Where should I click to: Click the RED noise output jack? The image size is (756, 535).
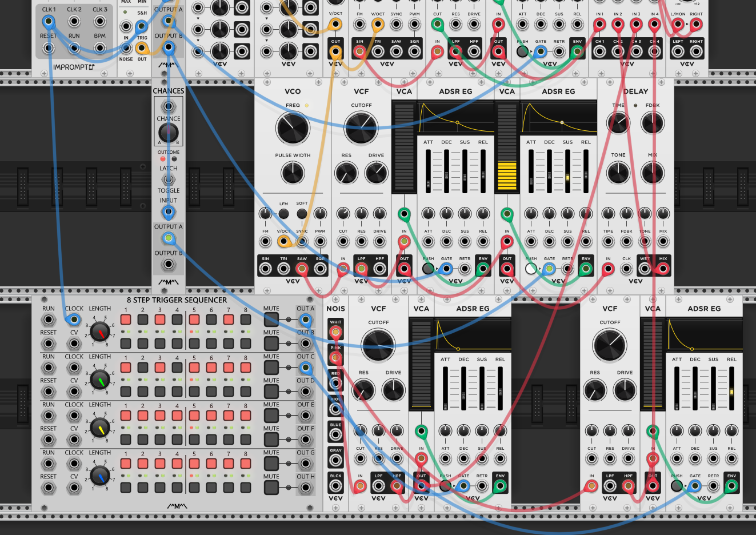point(335,384)
